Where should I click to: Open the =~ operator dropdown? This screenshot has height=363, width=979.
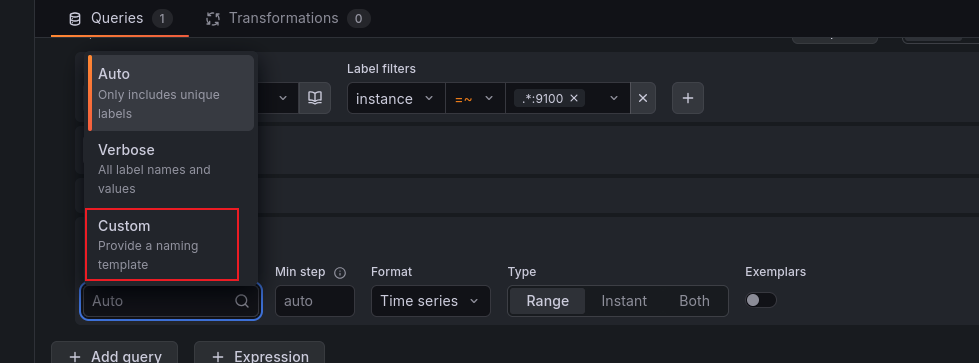[475, 98]
